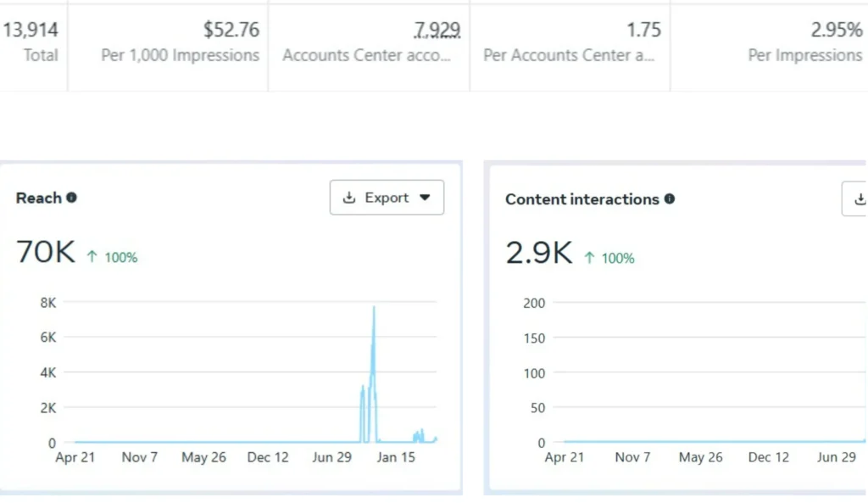This screenshot has width=868, height=503.
Task: Click the May 26 label on Content interactions axis
Action: pos(701,457)
